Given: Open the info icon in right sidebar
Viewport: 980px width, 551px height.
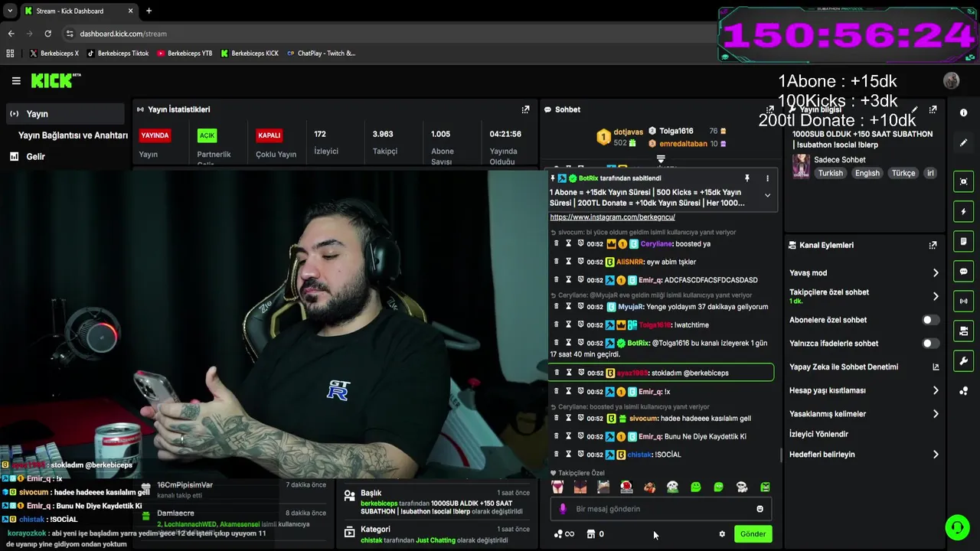Looking at the screenshot, I should pos(963,112).
